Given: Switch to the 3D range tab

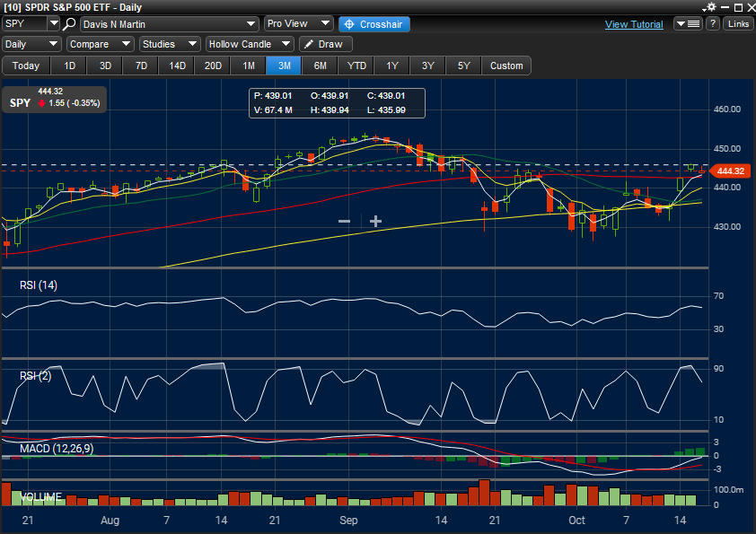Looking at the screenshot, I should [x=105, y=66].
